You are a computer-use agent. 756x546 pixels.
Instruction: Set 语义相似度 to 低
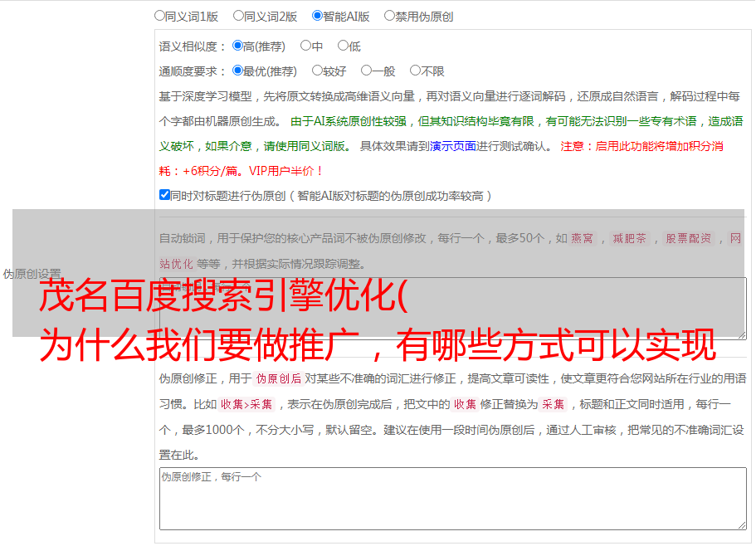pyautogui.click(x=343, y=46)
